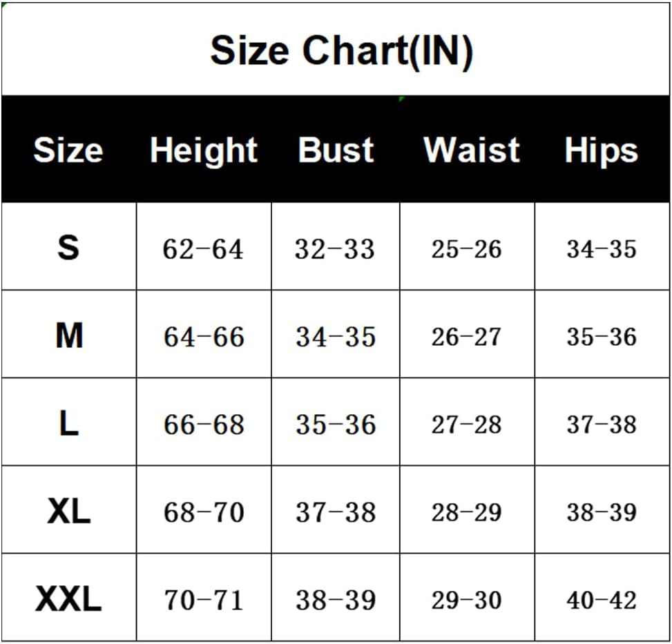Select the Hips column header
The width and height of the screenshot is (672, 644).
pos(601,151)
